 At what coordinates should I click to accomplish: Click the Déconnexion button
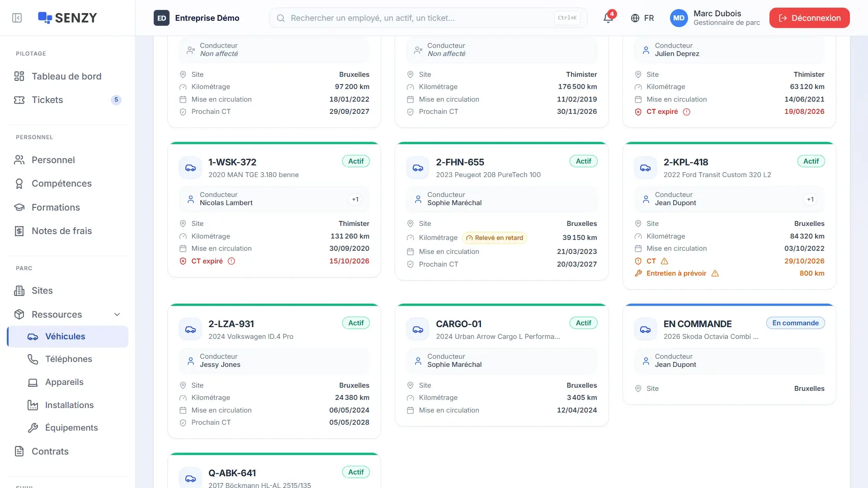(x=809, y=18)
